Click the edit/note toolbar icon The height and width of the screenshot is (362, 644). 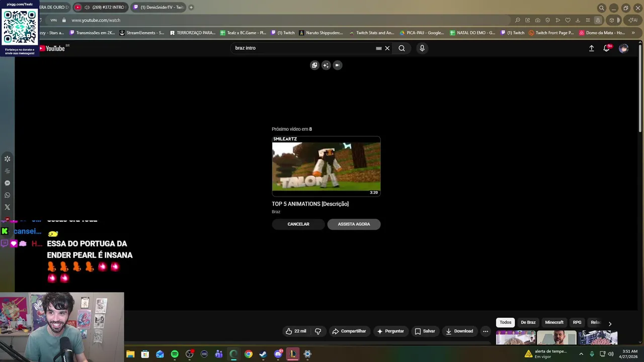pos(528,20)
